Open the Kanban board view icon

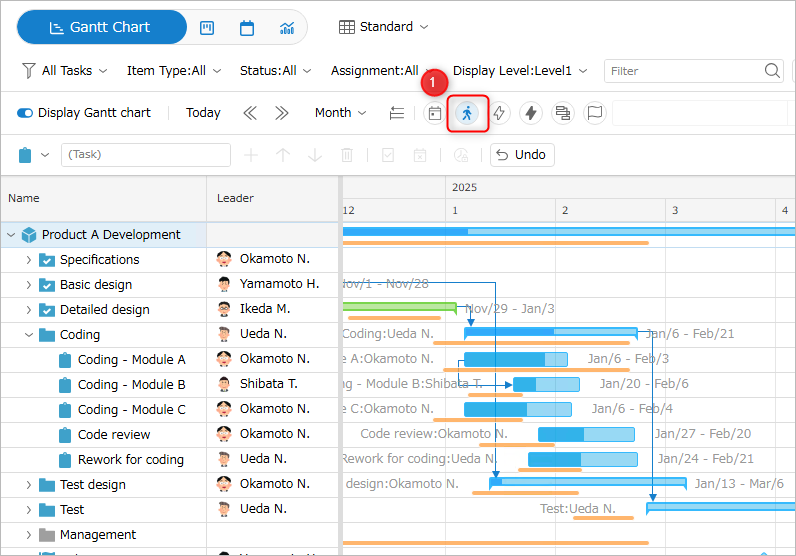207,27
